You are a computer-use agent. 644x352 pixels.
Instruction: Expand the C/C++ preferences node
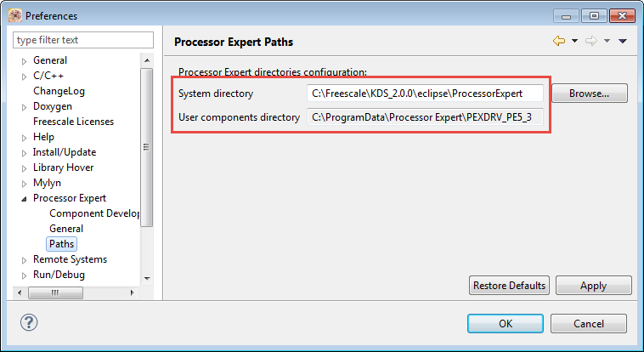tap(24, 76)
